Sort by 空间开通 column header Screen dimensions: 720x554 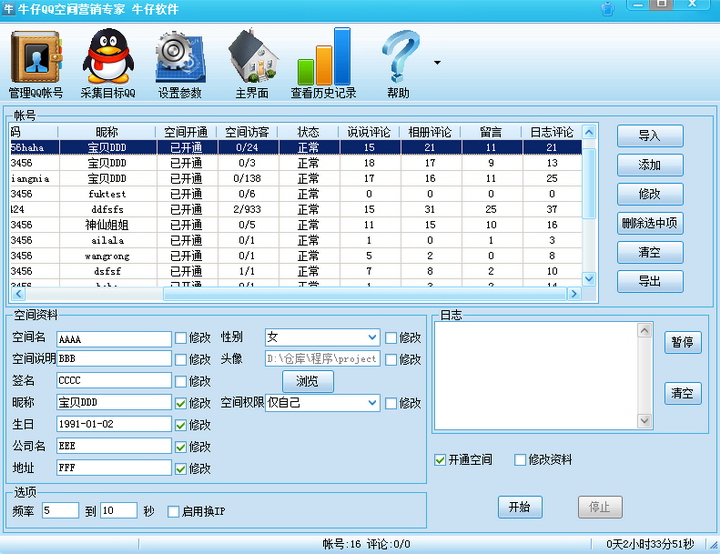click(186, 132)
